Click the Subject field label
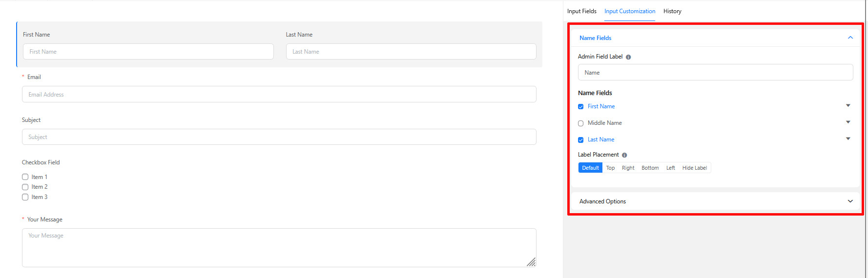The width and height of the screenshot is (868, 278). click(31, 120)
